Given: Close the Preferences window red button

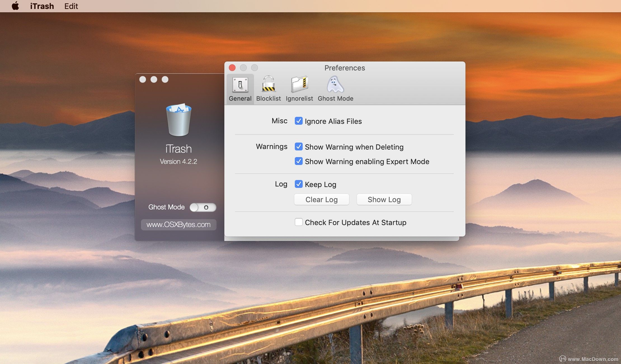Looking at the screenshot, I should (x=232, y=68).
